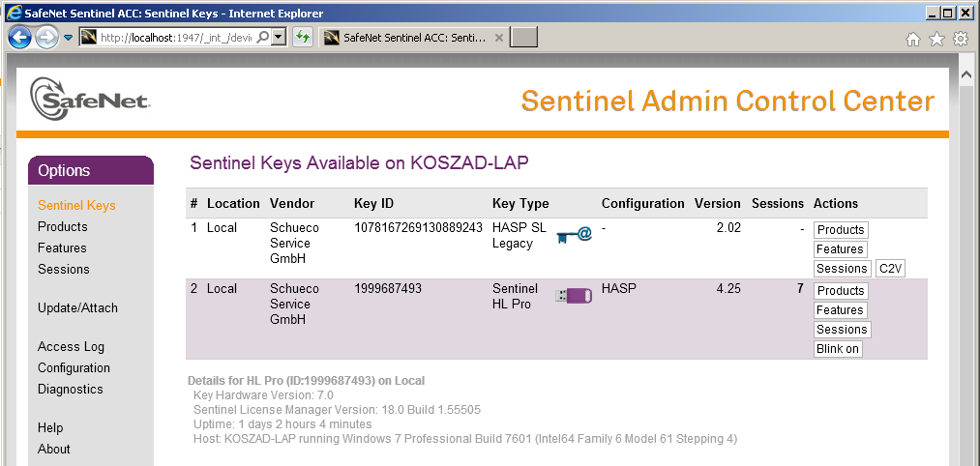Open the Internet Explorer Home icon
Screen dimensions: 980x466
(x=912, y=39)
